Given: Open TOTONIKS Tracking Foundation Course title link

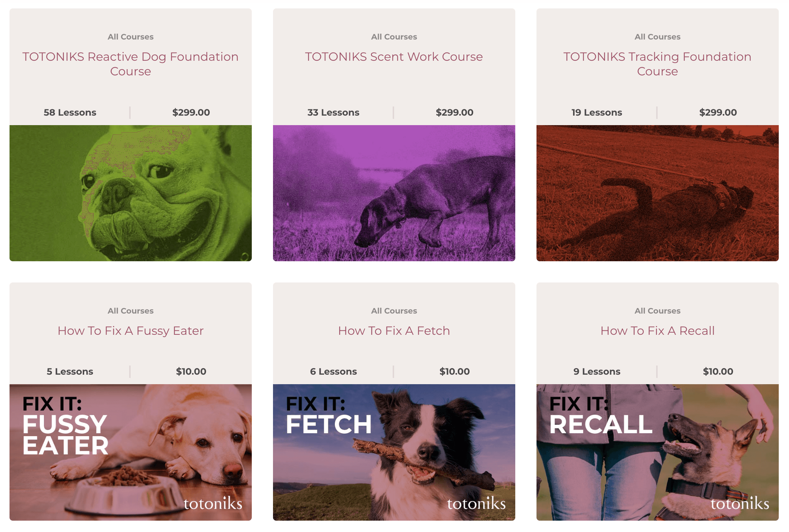Looking at the screenshot, I should pyautogui.click(x=657, y=64).
